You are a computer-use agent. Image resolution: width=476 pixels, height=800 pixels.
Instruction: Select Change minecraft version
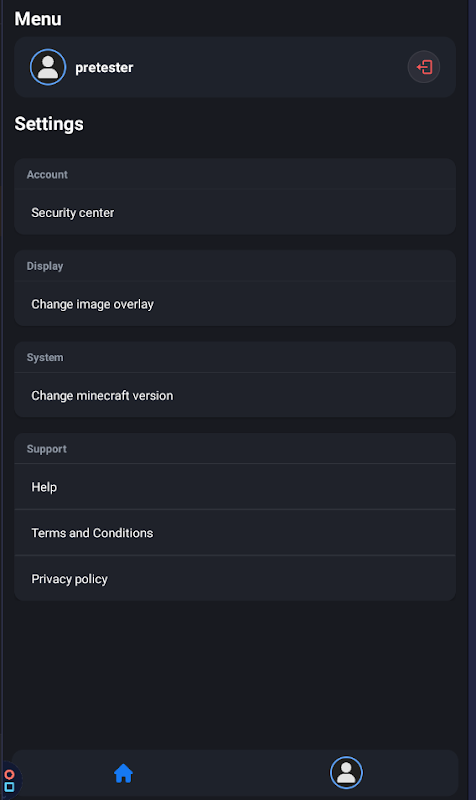(x=235, y=395)
